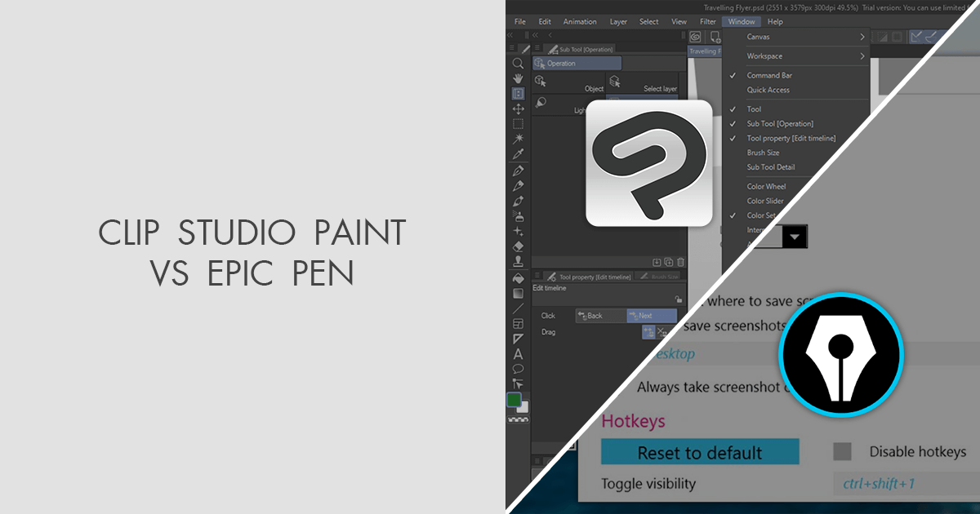
Task: Select the Zoom tool in the toolbar
Action: [x=518, y=63]
